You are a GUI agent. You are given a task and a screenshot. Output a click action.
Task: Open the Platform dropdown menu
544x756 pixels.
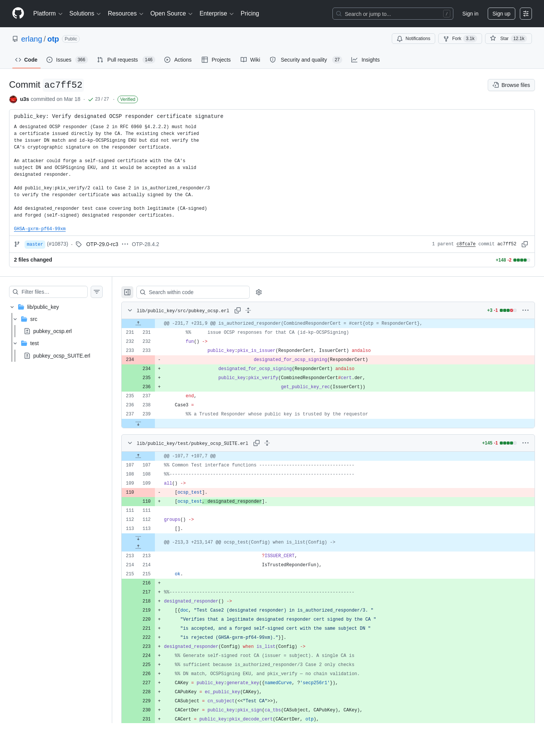pyautogui.click(x=48, y=14)
